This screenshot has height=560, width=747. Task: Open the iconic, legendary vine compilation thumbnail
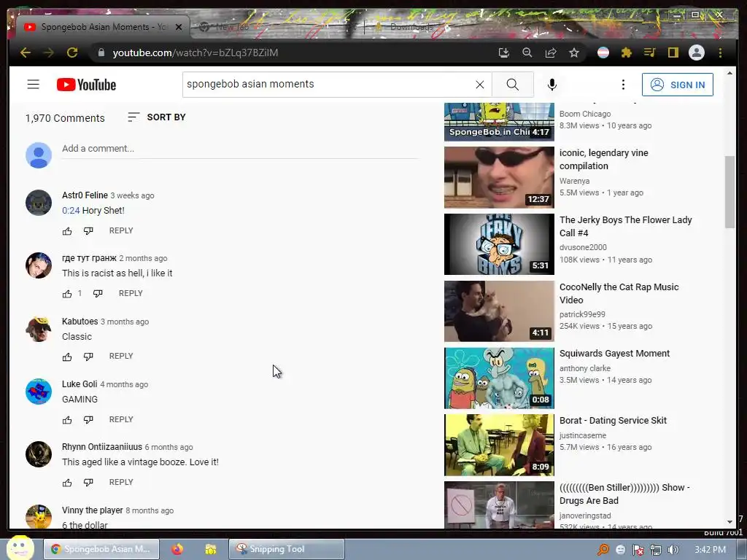coord(499,177)
